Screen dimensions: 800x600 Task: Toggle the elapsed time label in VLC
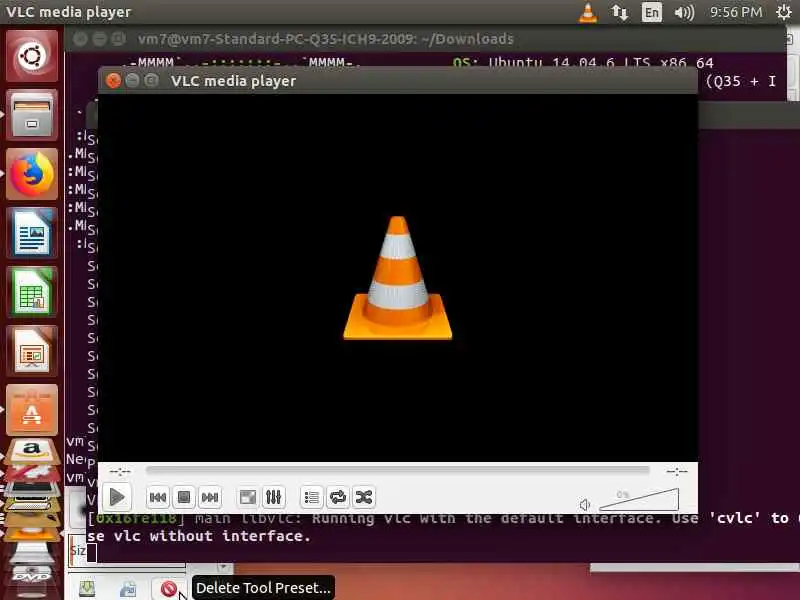click(120, 471)
